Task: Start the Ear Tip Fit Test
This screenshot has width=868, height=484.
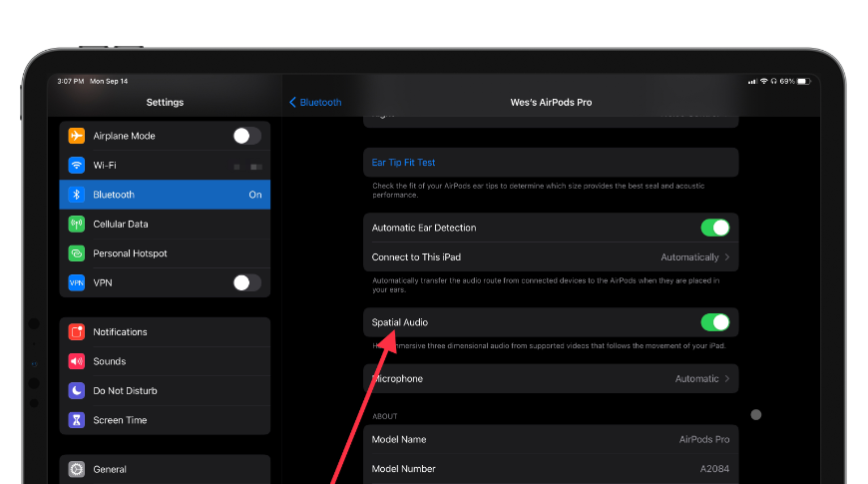Action: point(404,163)
